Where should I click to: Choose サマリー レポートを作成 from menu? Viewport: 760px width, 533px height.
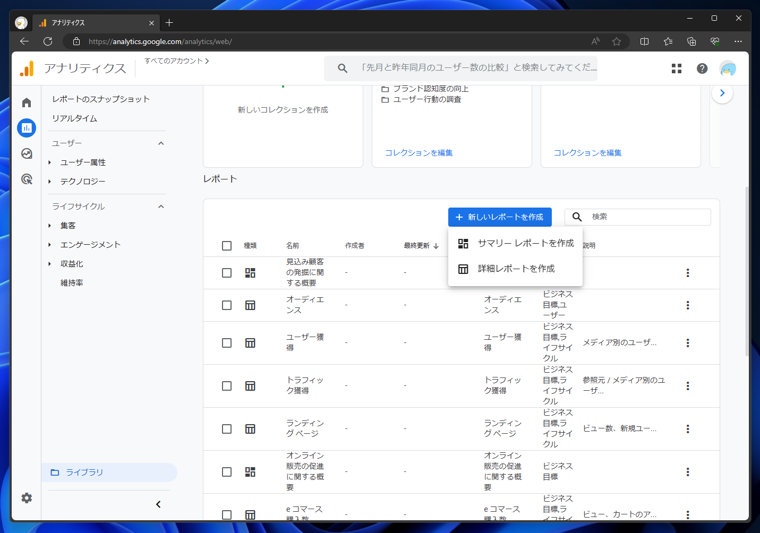pyautogui.click(x=515, y=243)
